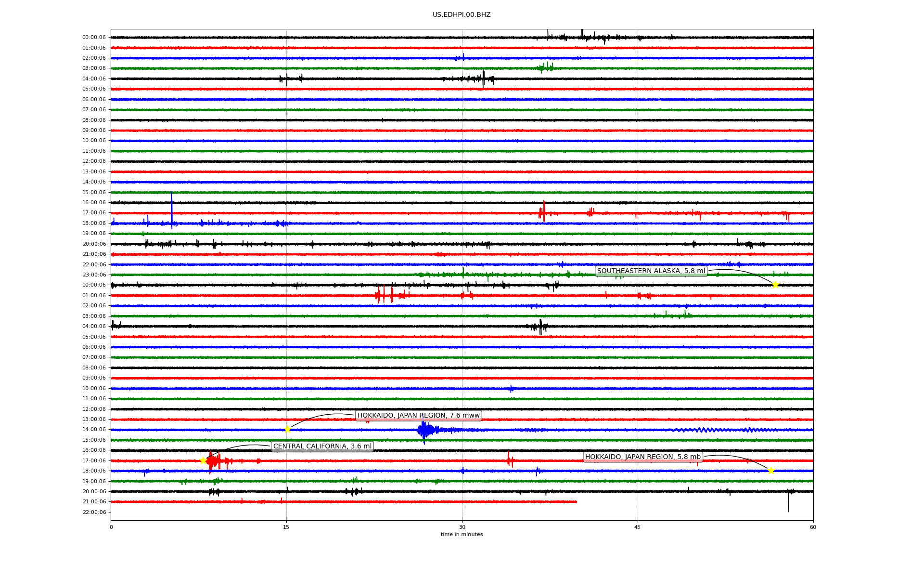Click the Hokkaido 7.6 mww star marker

tap(287, 429)
